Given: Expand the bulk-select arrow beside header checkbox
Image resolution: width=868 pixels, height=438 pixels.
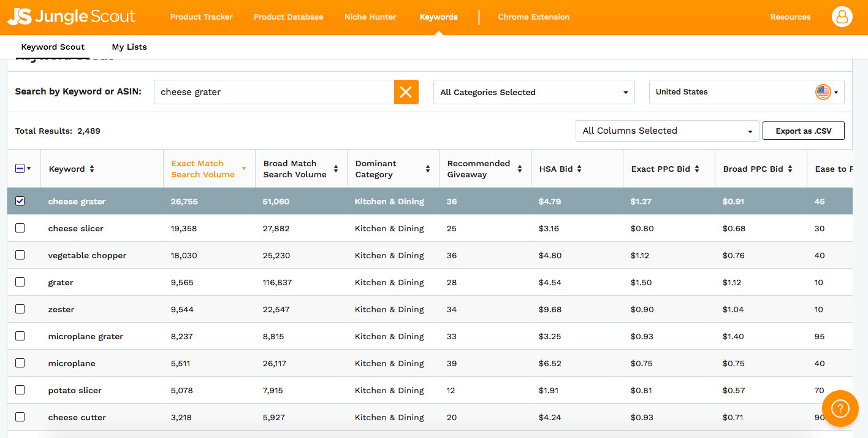Looking at the screenshot, I should tap(29, 169).
